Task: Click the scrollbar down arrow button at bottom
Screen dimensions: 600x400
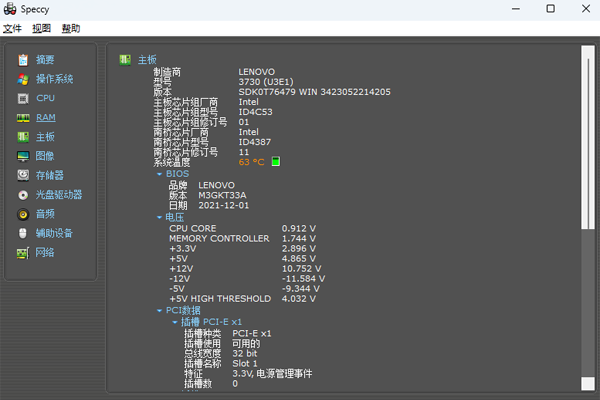Action: [x=588, y=384]
